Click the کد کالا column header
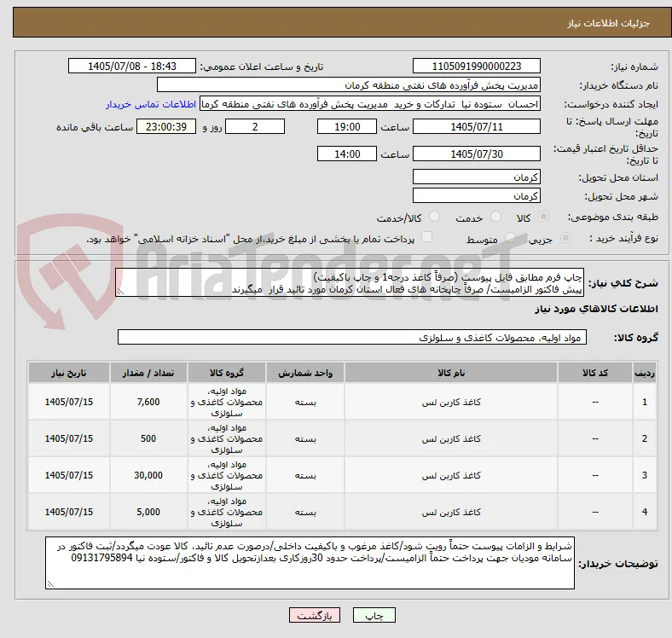The image size is (672, 638). 595,373
